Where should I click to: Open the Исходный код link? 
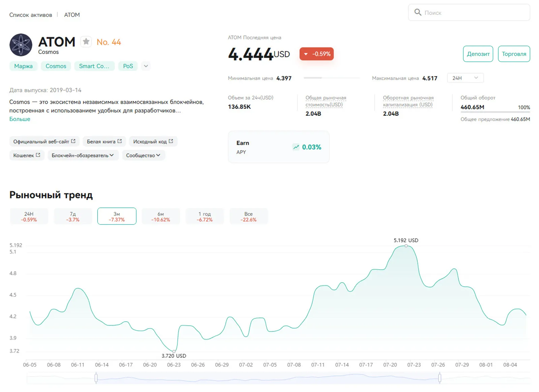coord(153,141)
